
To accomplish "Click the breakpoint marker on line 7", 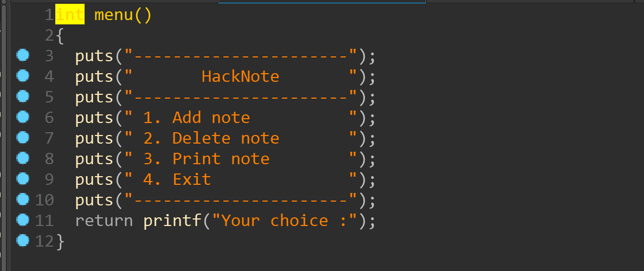I will click(x=23, y=137).
